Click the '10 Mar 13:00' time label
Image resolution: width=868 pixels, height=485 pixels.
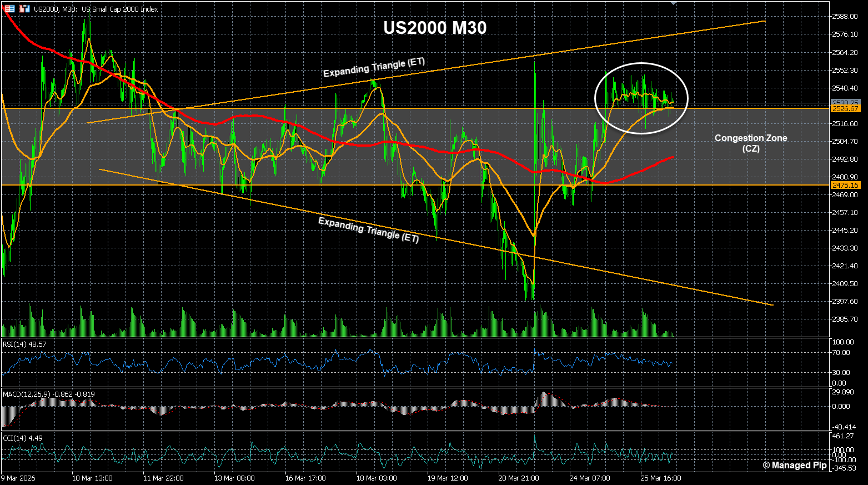[x=92, y=478]
